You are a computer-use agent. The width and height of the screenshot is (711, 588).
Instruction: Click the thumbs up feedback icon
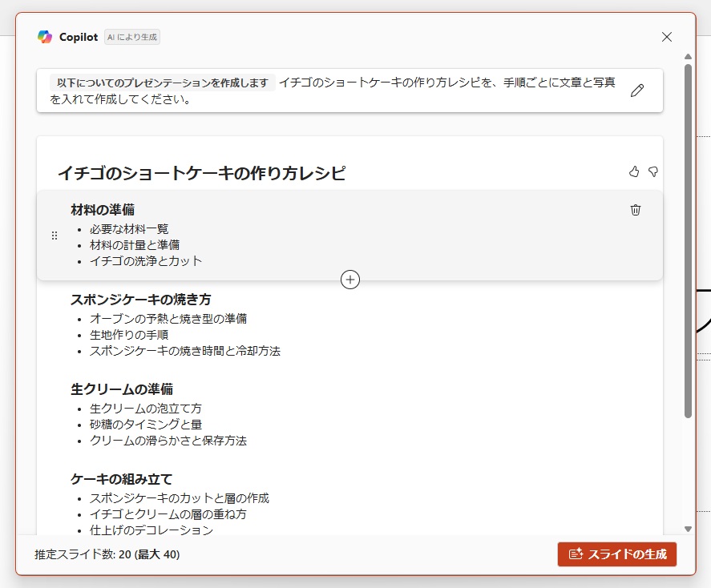point(634,171)
